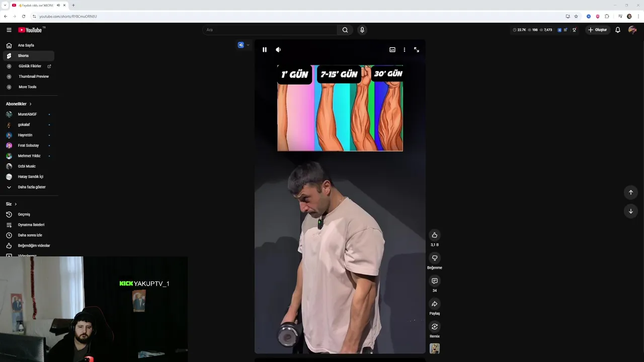644x362 pixels.
Task: Open the Short's sound thumbnail
Action: (x=435, y=348)
